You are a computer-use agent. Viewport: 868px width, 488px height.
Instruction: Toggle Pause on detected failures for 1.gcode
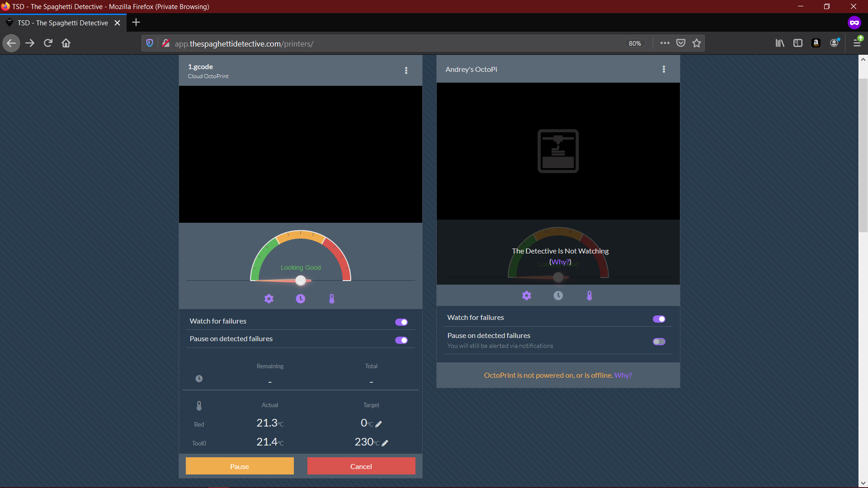coord(401,340)
